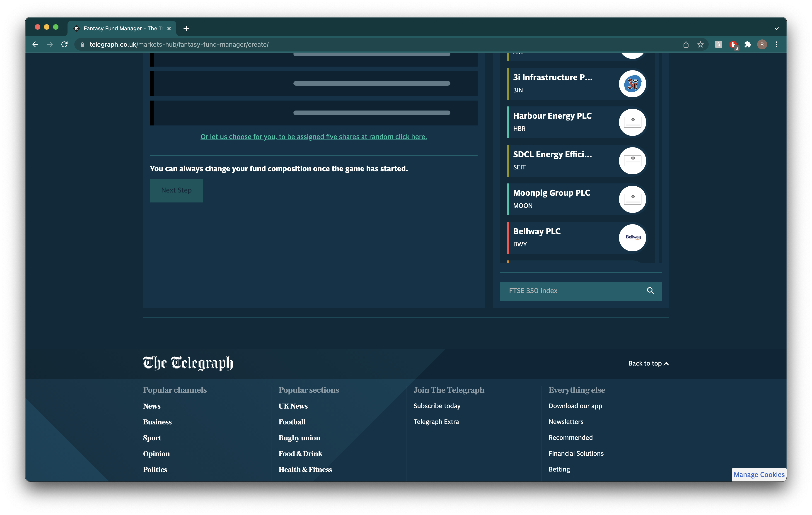Open Food & Drink section link

pos(300,454)
